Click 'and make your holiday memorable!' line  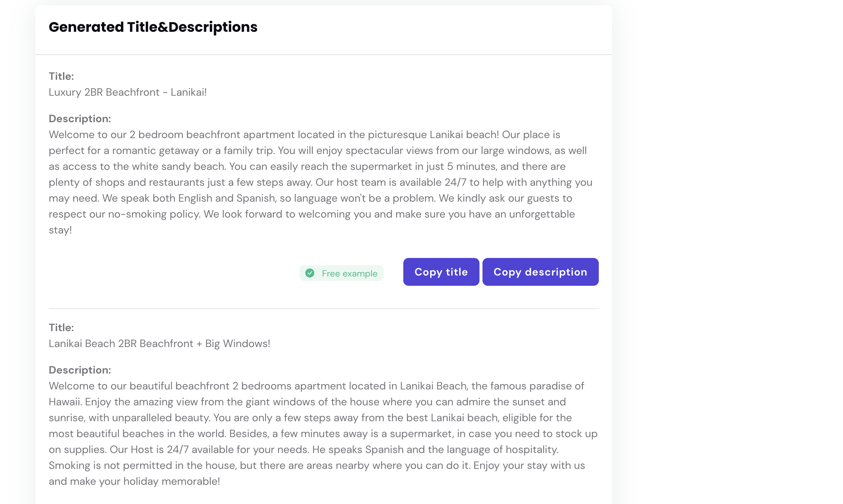pyautogui.click(x=134, y=481)
